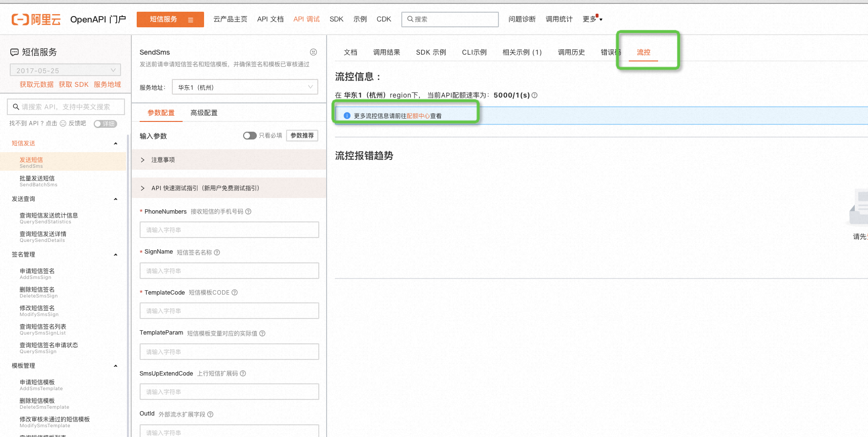Click the help icon beside TemplateParam
The height and width of the screenshot is (437, 868).
[x=263, y=334]
